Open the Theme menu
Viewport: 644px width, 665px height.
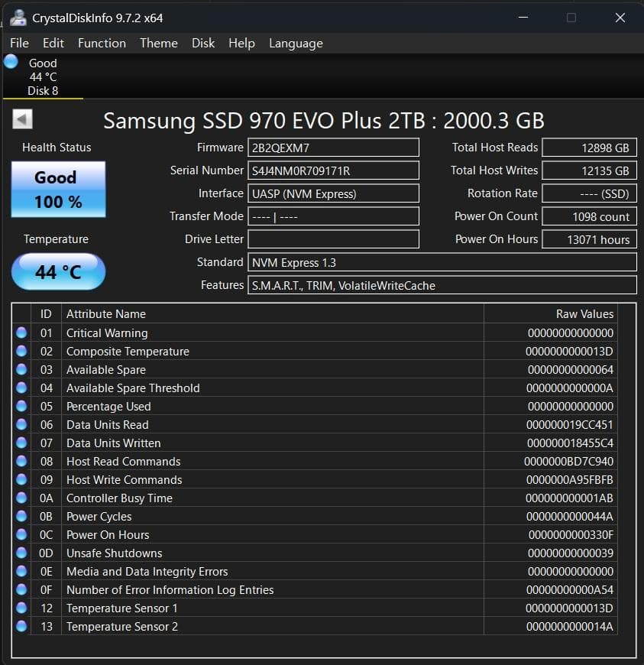click(x=158, y=43)
